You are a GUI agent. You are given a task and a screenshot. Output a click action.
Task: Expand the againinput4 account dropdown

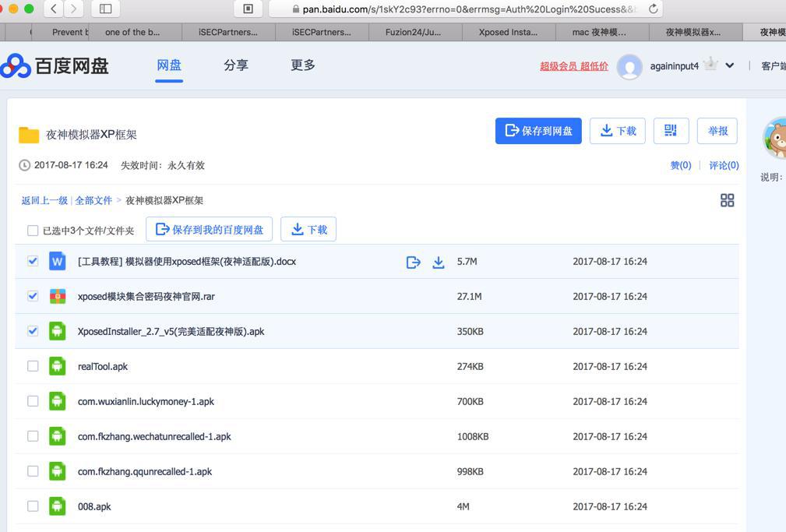click(729, 65)
